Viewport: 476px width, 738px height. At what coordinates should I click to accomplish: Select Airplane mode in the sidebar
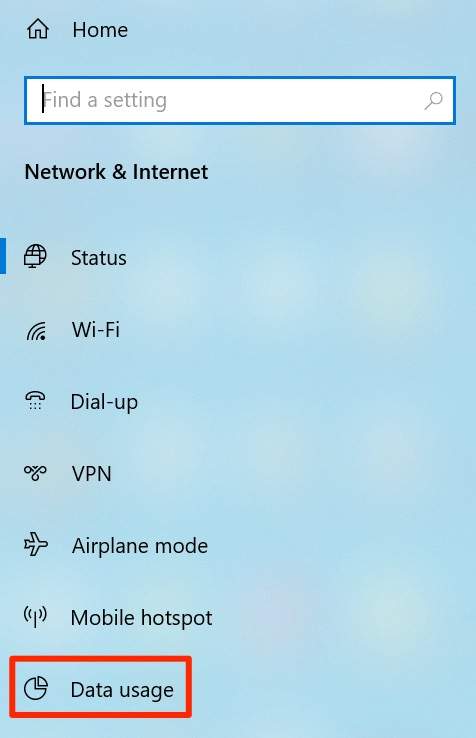click(x=140, y=546)
